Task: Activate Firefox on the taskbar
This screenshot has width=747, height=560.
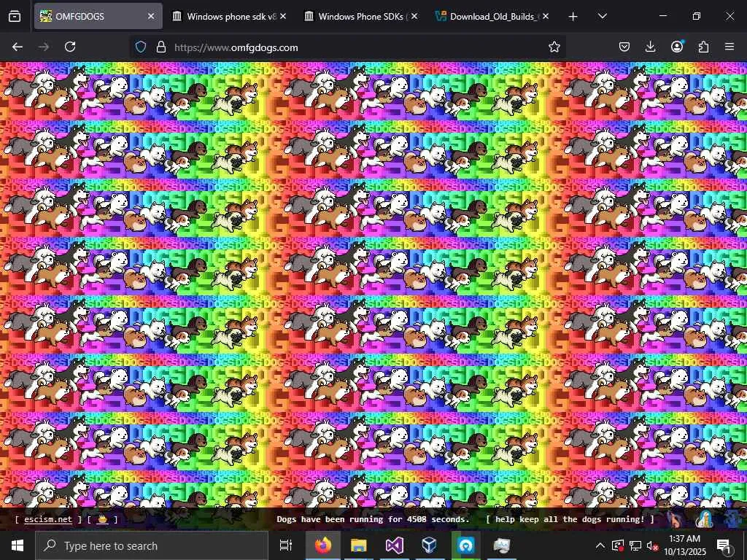Action: [x=323, y=545]
